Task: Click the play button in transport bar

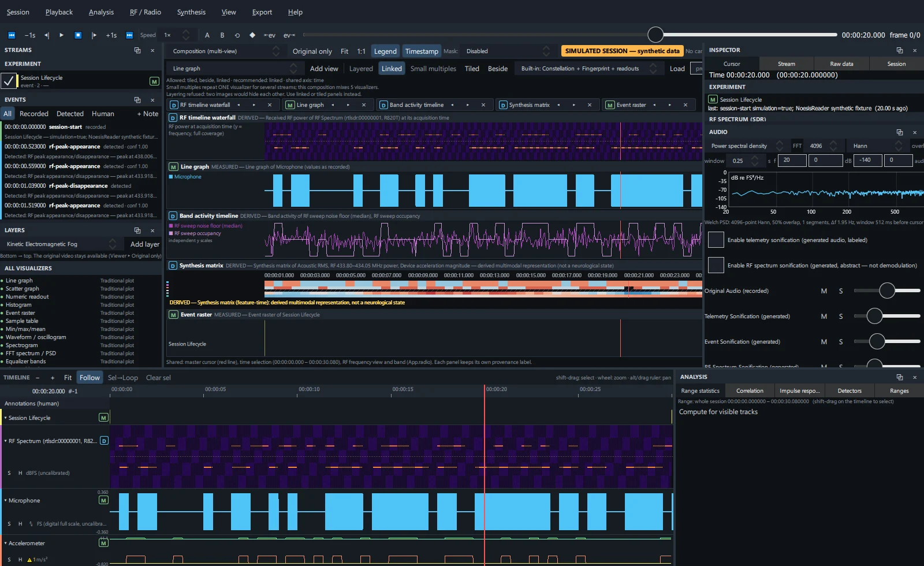Action: [x=62, y=35]
